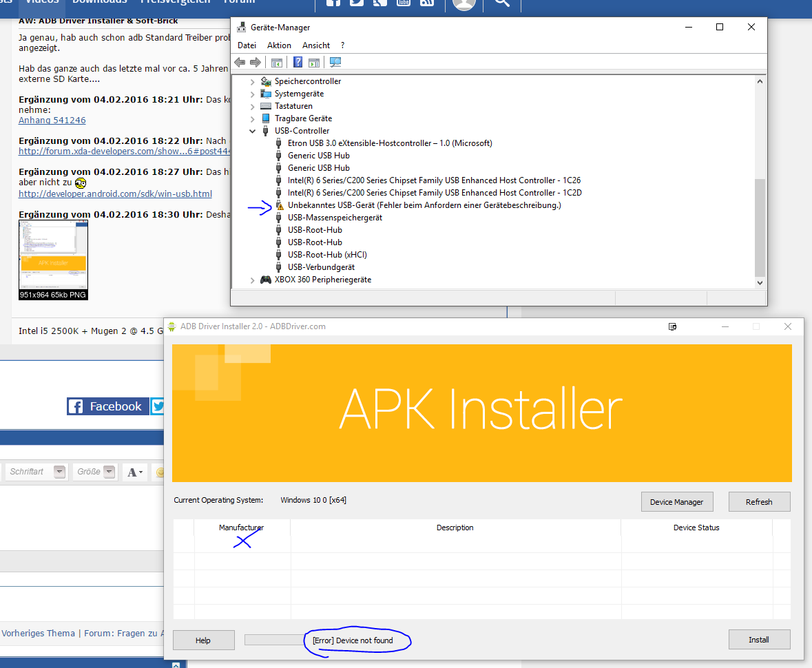Click the Install button
The height and width of the screenshot is (668, 812).
(759, 640)
